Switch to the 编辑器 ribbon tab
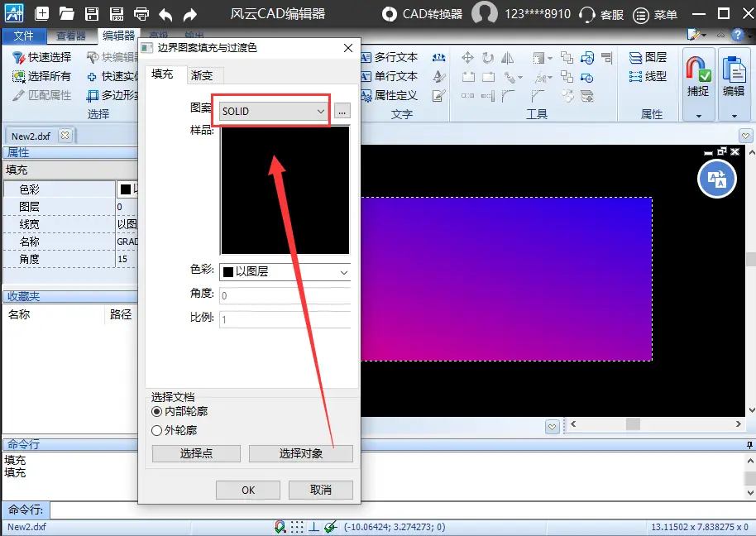The image size is (756, 536). tap(118, 36)
